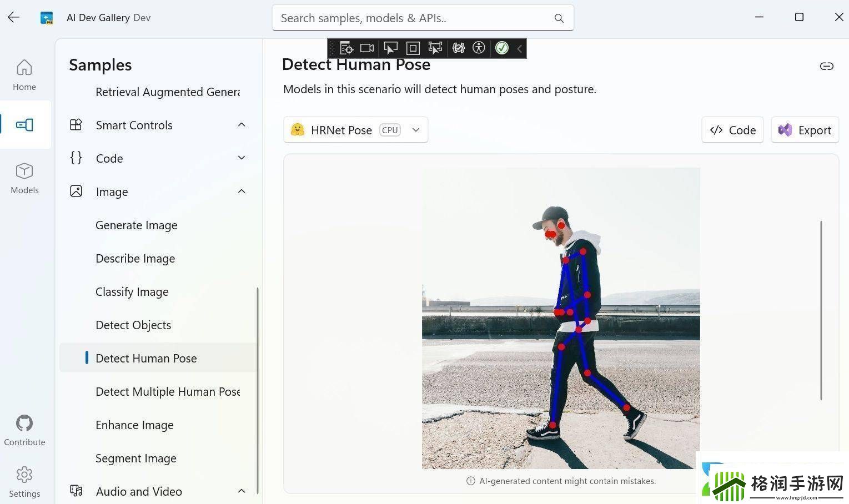
Task: Open Live Visual Tree from debug toolbar
Action: 346,48
